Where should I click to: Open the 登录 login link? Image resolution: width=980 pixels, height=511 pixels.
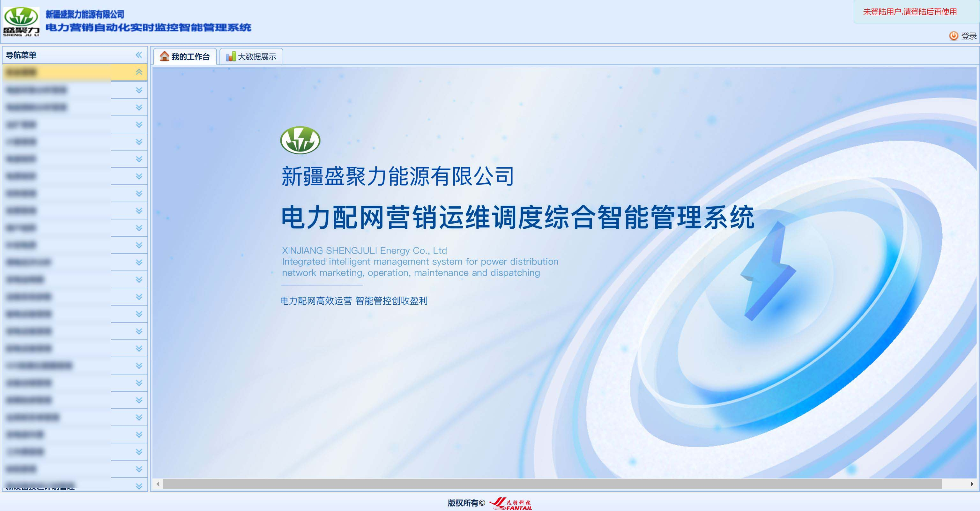point(969,36)
